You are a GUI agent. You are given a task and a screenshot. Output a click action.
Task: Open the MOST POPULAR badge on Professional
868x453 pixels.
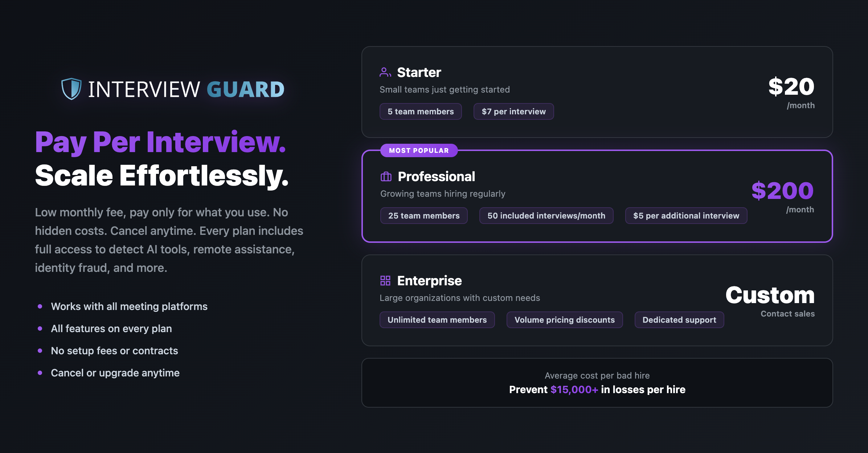click(418, 150)
